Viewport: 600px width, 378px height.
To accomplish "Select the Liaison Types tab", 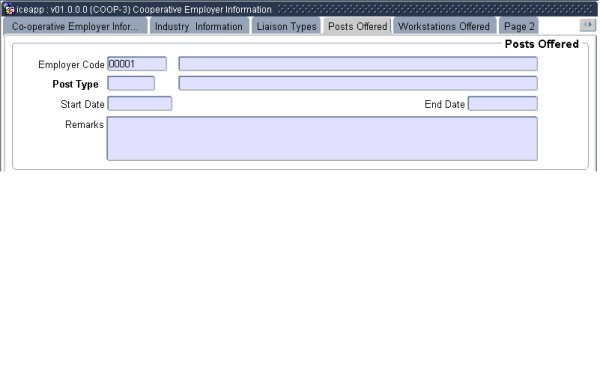I will (286, 26).
